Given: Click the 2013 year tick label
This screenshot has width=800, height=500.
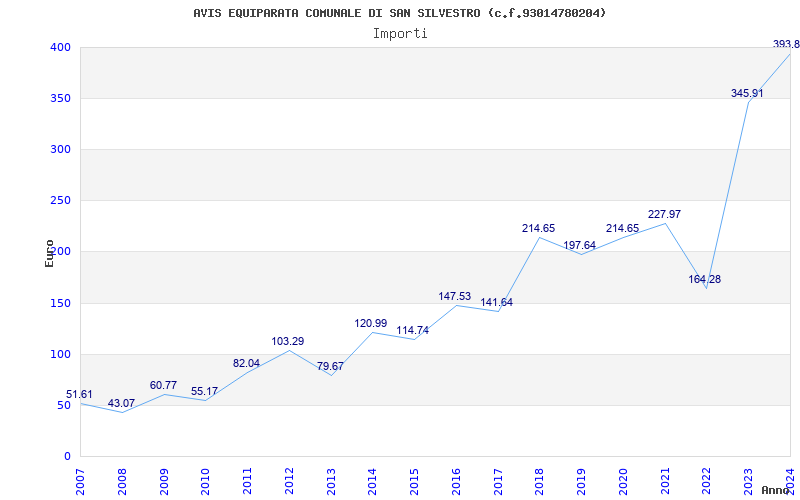Looking at the screenshot, I should point(331,482).
